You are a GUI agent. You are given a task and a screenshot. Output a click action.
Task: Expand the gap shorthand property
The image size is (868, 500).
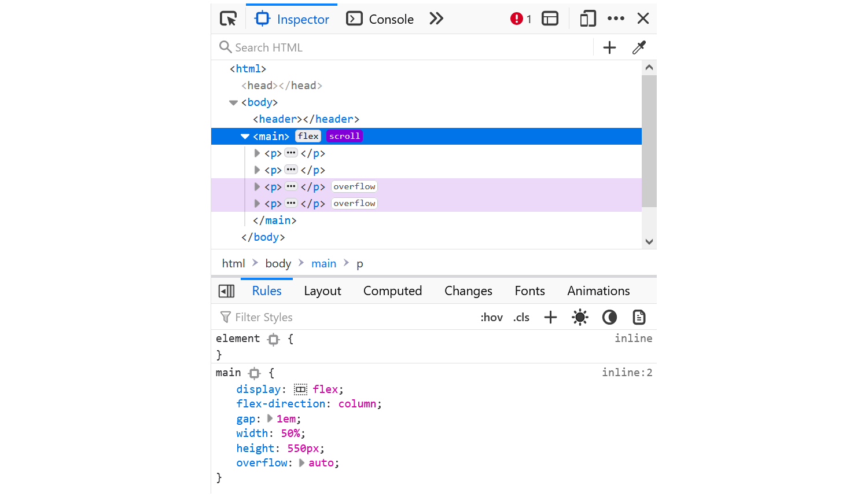coord(270,418)
